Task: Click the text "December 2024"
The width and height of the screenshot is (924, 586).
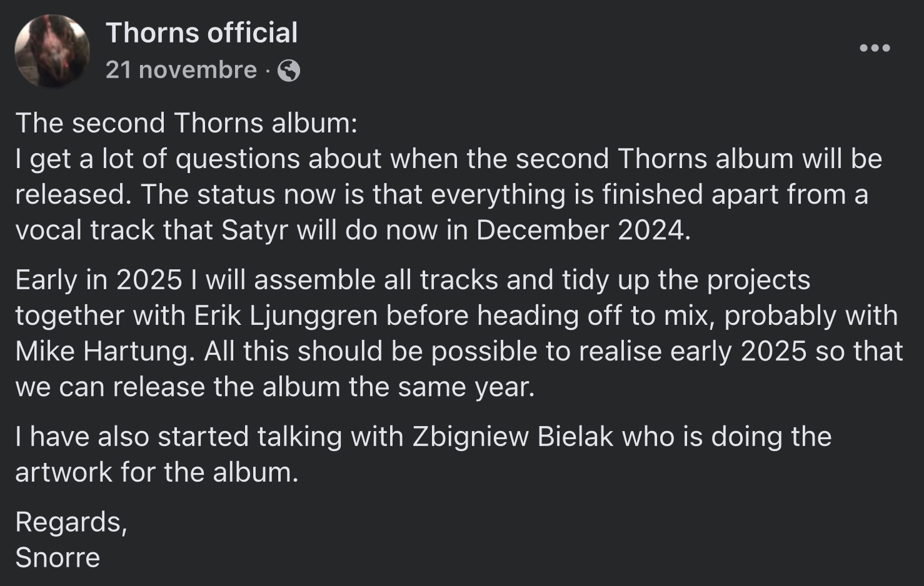Action: pos(581,231)
